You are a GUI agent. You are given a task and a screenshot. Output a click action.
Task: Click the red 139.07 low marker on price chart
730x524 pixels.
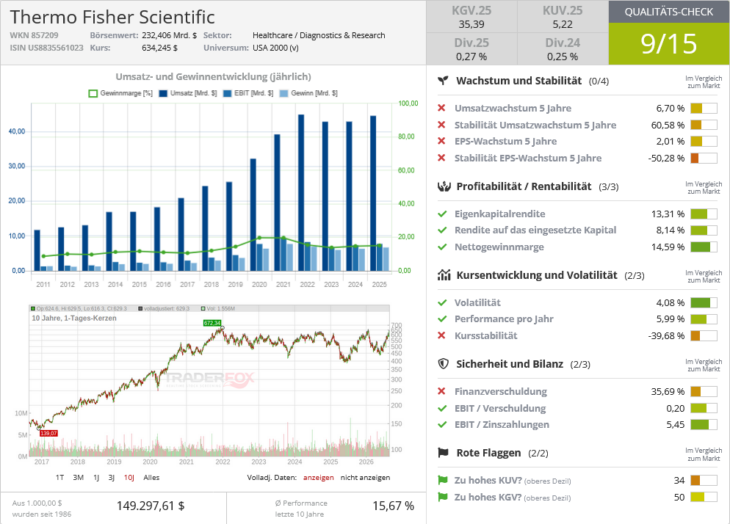click(x=48, y=433)
